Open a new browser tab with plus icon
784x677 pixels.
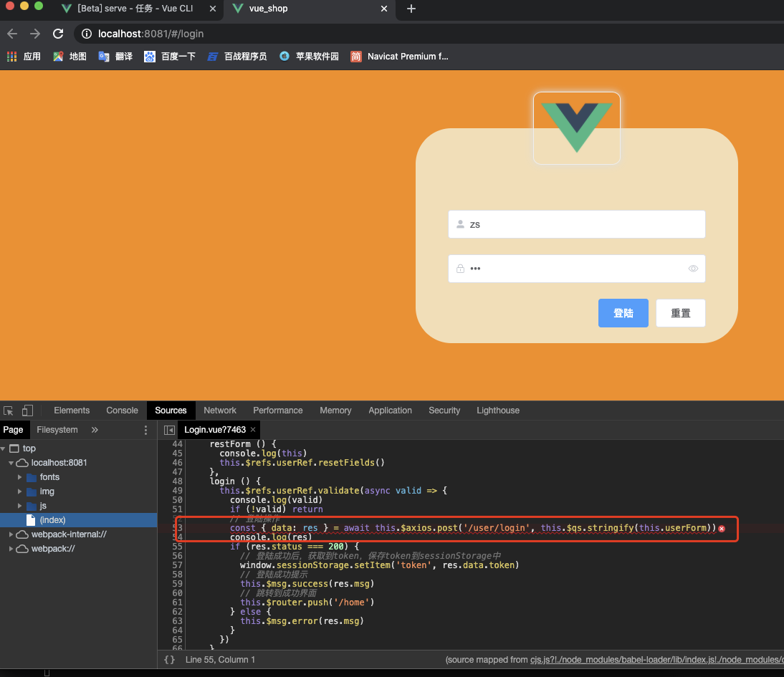[x=411, y=9]
